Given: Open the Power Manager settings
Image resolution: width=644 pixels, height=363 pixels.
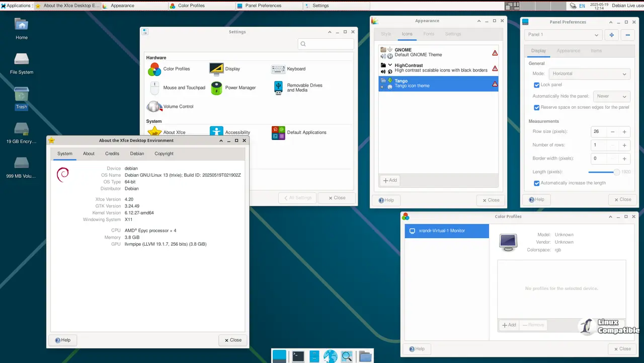Looking at the screenshot, I should pos(216,88).
